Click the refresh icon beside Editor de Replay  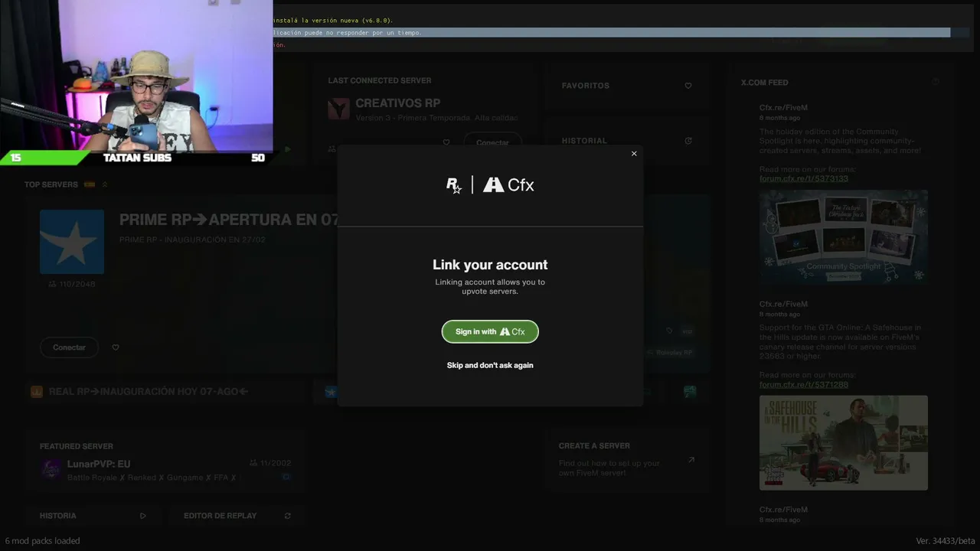pyautogui.click(x=288, y=516)
